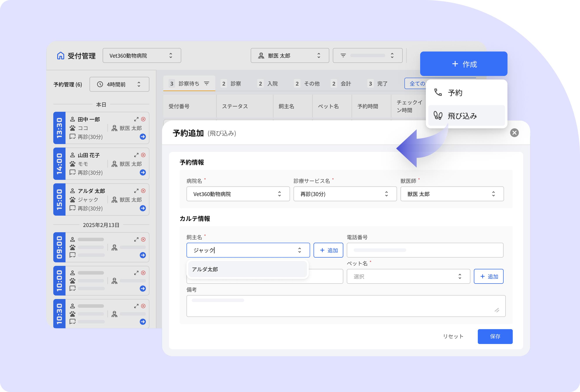Open the 獣医師 dropdown in the dialog
Viewport: 580px width, 392px height.
point(452,194)
